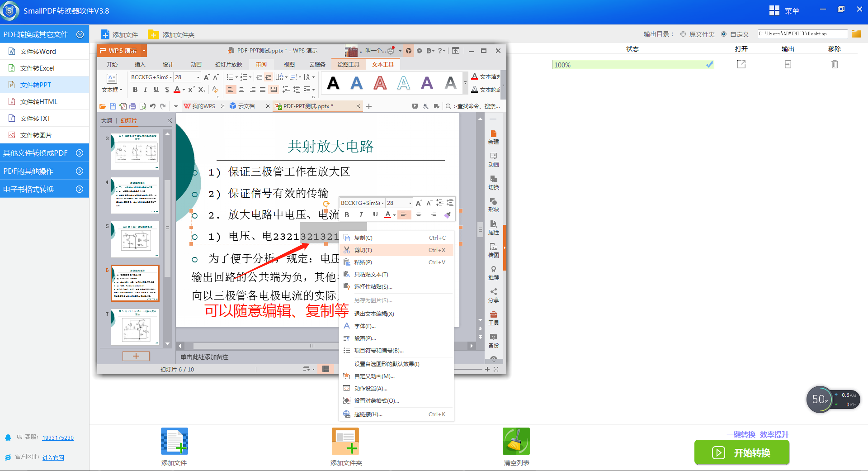Select the 原文件夹 output option

pyautogui.click(x=683, y=34)
